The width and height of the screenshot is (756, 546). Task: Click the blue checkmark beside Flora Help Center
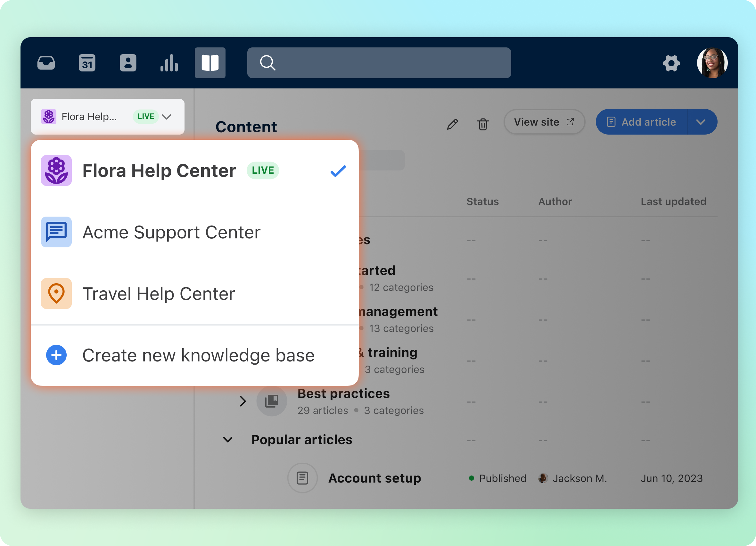click(338, 171)
